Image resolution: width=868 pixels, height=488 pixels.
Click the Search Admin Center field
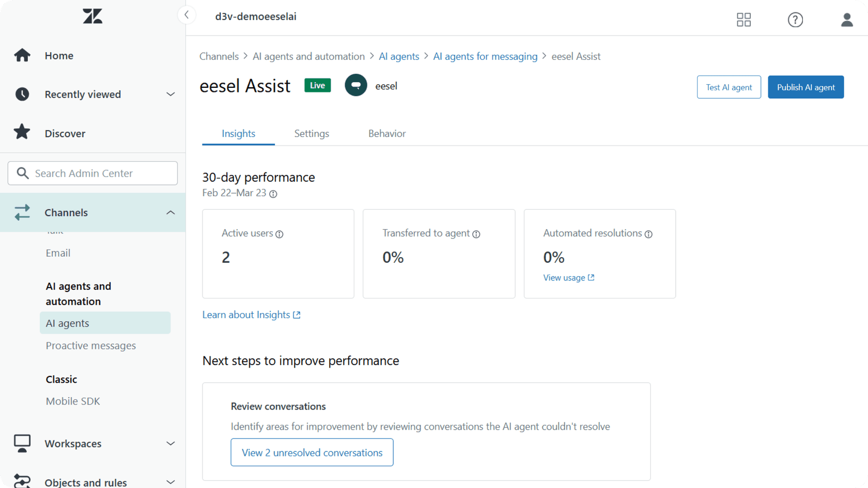coord(92,173)
